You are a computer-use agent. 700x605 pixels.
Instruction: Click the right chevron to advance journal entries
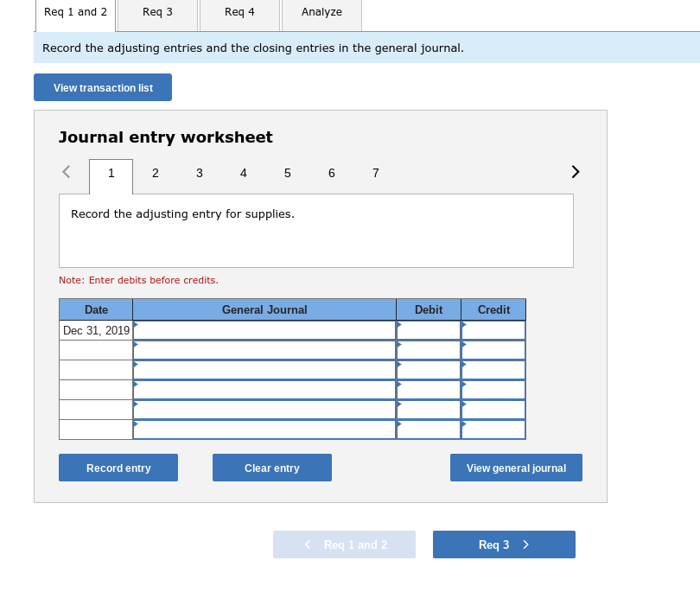(x=575, y=172)
